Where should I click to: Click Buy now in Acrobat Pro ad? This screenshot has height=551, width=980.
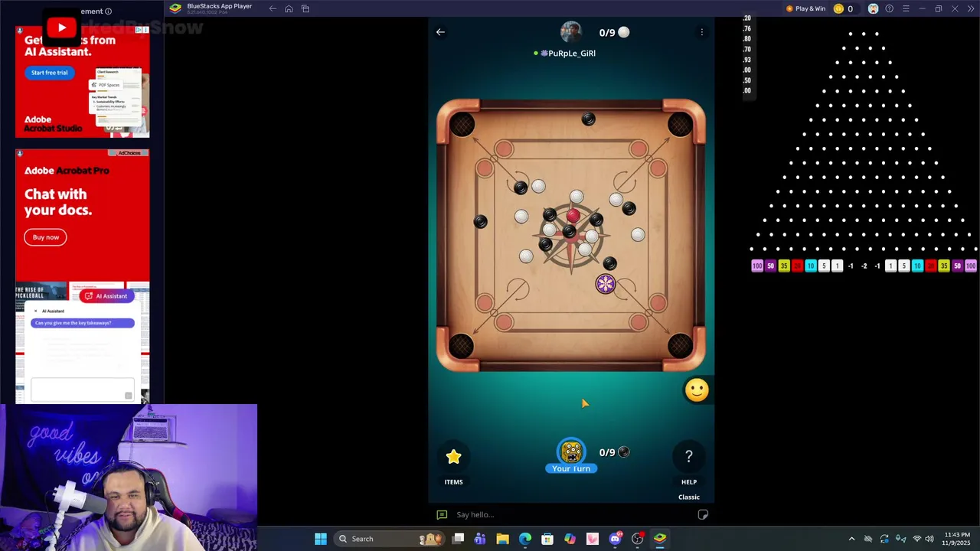coord(46,237)
